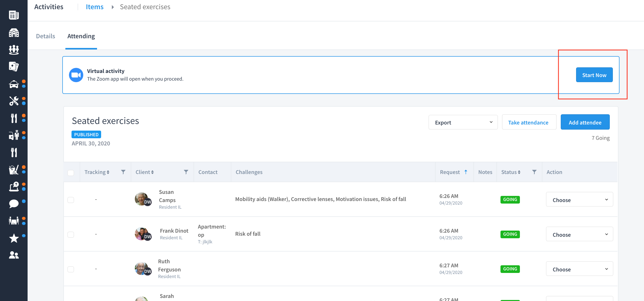Open the Choose action dropdown for Susan Camps
This screenshot has height=301, width=644.
coord(579,200)
